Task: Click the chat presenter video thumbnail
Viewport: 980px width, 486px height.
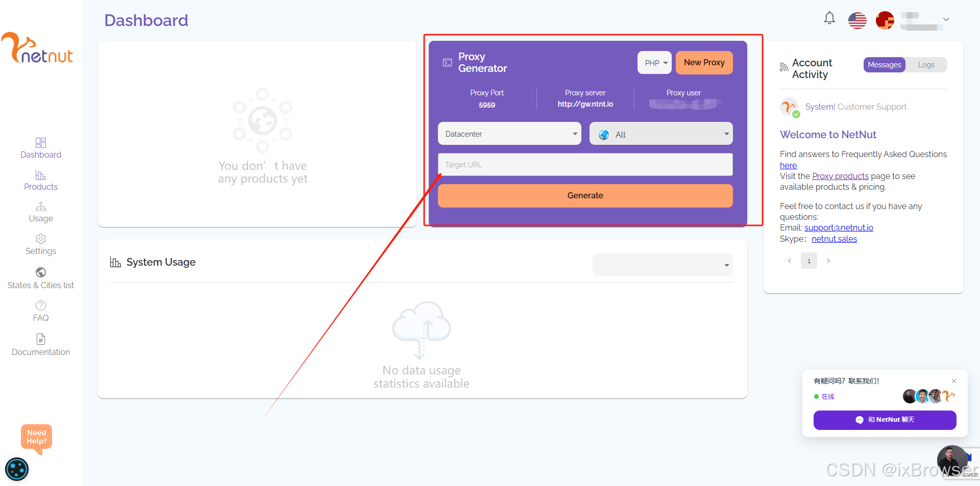Action: coord(952,461)
